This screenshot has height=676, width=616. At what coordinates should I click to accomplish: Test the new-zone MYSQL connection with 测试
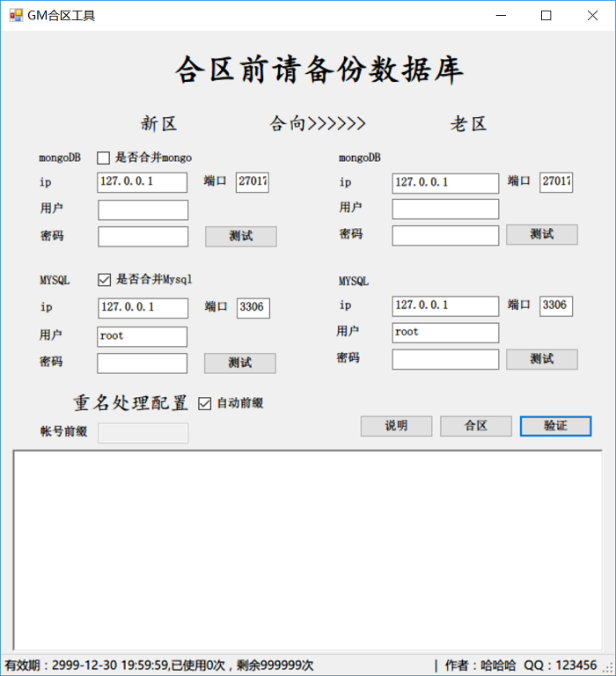[x=240, y=363]
